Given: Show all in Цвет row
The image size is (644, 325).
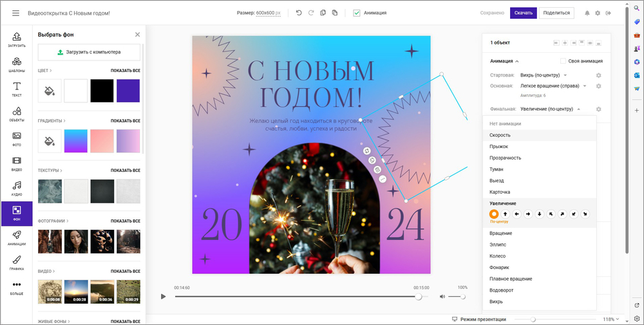Looking at the screenshot, I should [126, 71].
